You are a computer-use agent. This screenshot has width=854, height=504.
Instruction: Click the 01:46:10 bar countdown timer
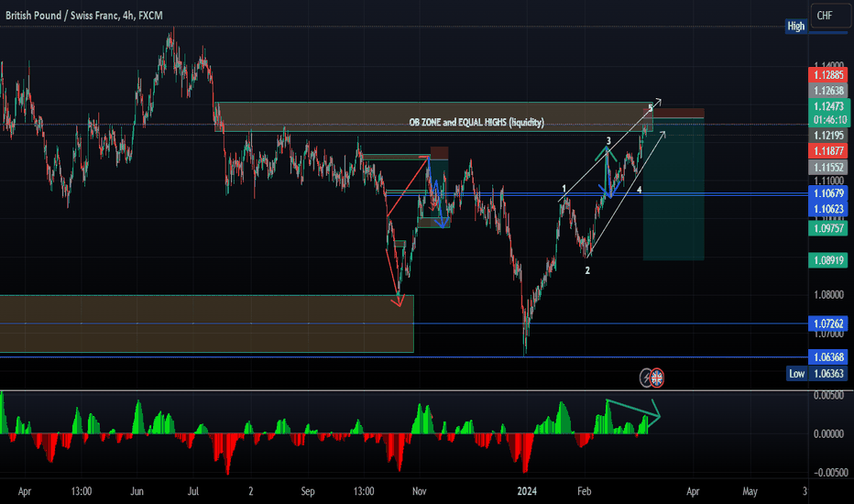coord(829,120)
